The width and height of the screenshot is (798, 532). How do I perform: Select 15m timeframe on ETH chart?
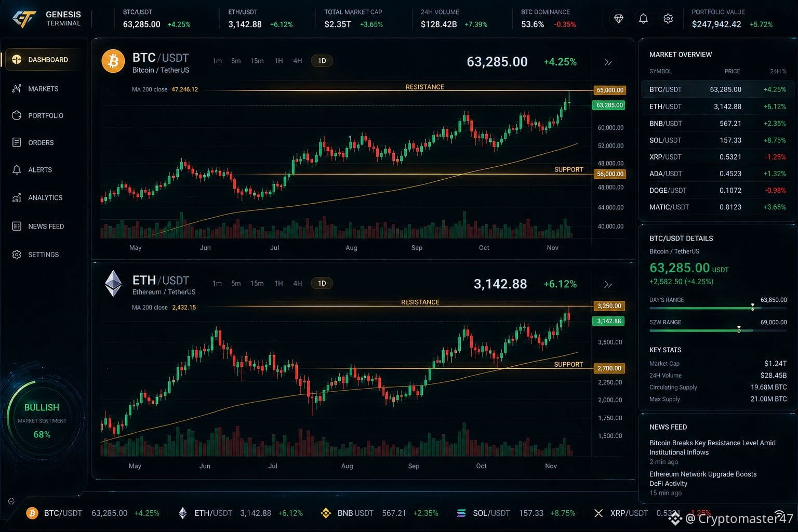tap(257, 283)
